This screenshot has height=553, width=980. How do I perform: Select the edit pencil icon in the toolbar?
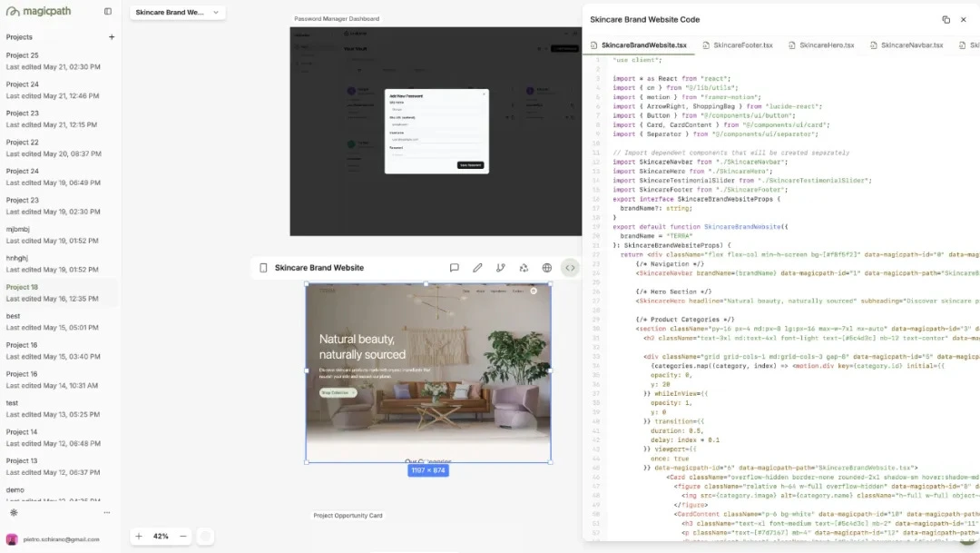(x=478, y=268)
